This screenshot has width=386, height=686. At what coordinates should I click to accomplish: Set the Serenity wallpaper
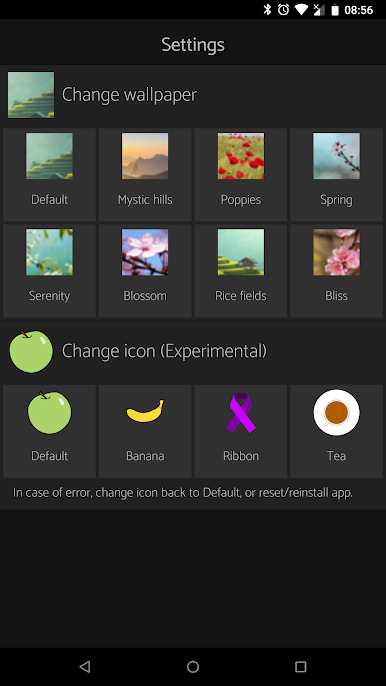[x=49, y=271]
